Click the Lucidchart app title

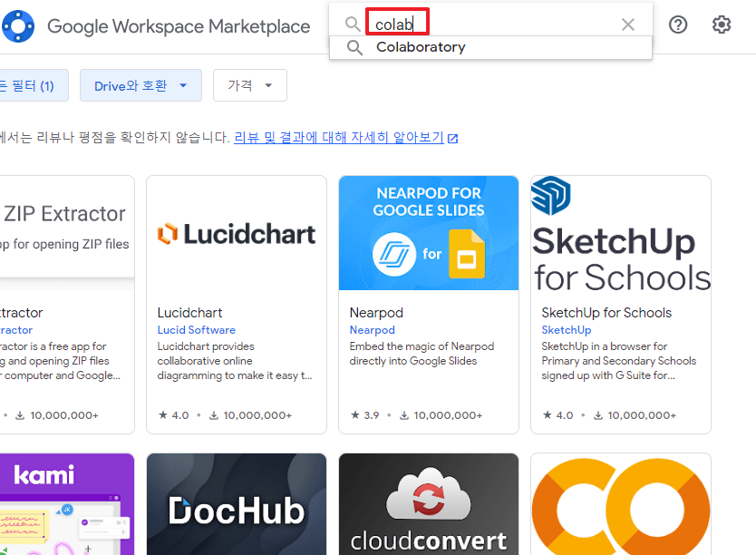190,313
